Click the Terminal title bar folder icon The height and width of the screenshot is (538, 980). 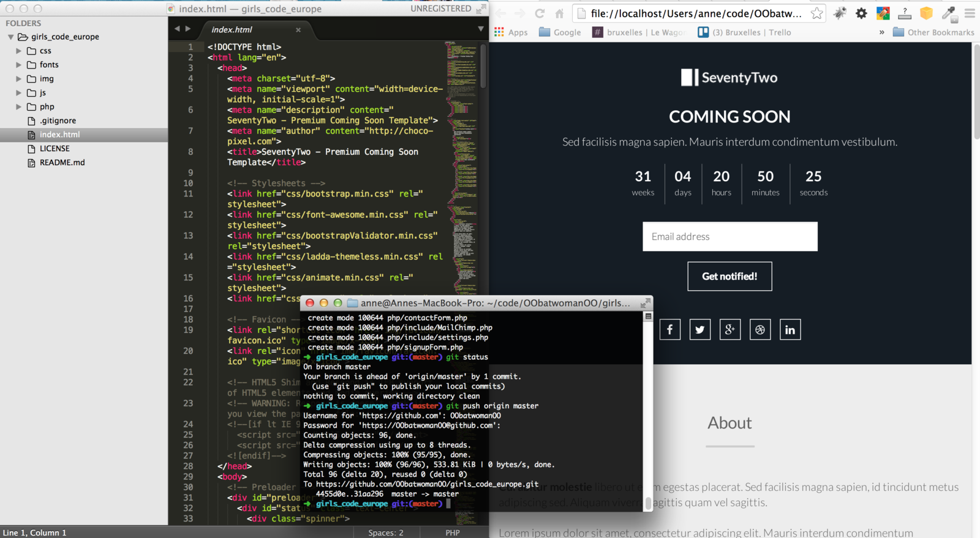tap(353, 303)
